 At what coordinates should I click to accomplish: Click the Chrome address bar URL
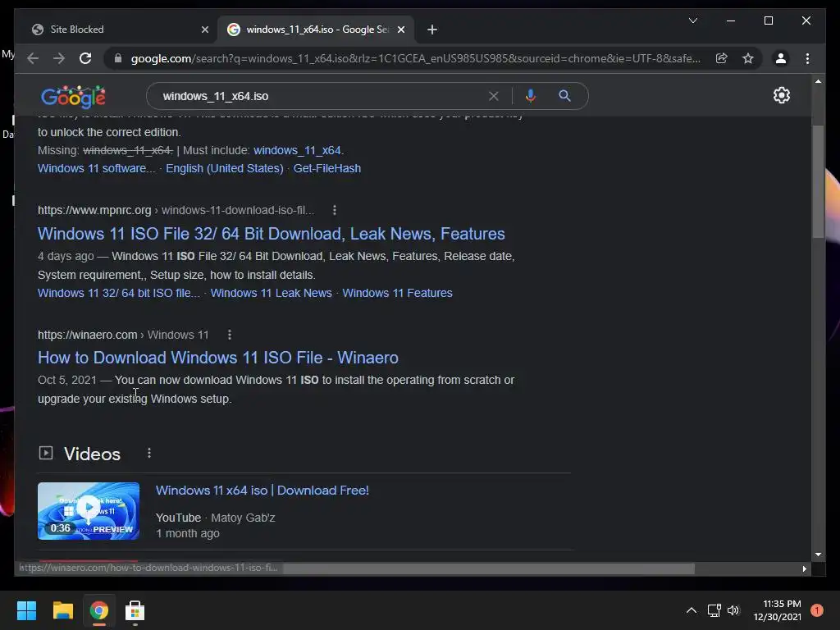coord(415,58)
